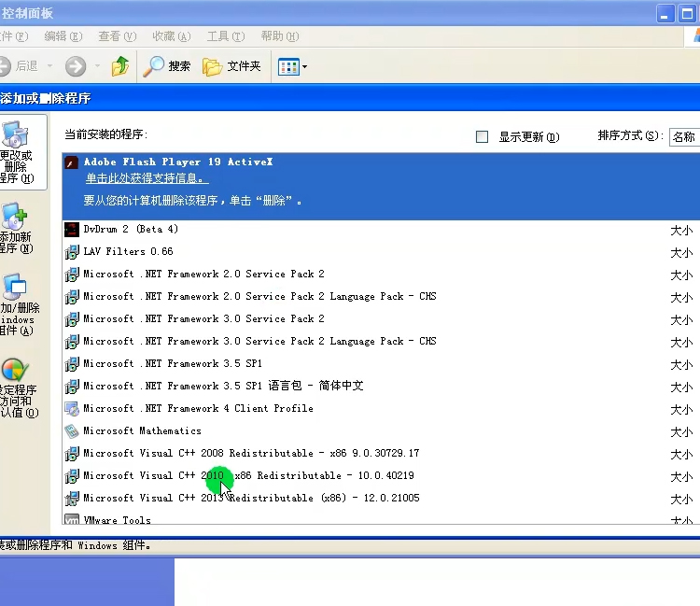Viewport: 700px width, 606px height.
Task: Select .NET Framework 2.0 SP2 Language Pack - CHS
Action: point(381,297)
